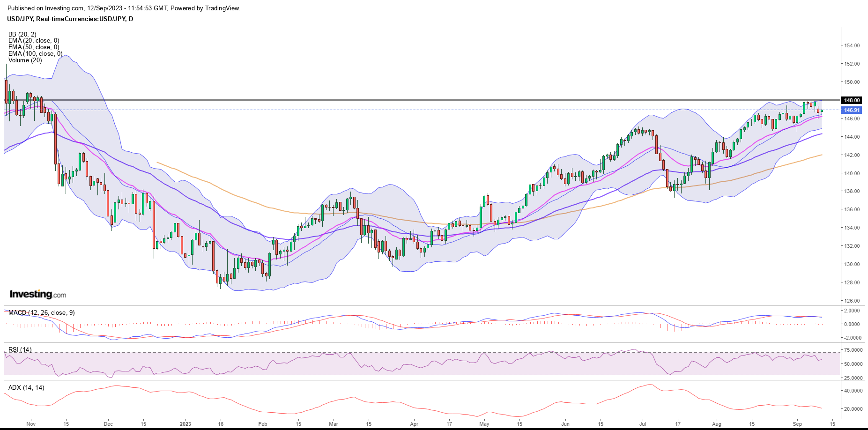This screenshot has width=868, height=430.
Task: Click the Apr date axis label
Action: [x=414, y=424]
